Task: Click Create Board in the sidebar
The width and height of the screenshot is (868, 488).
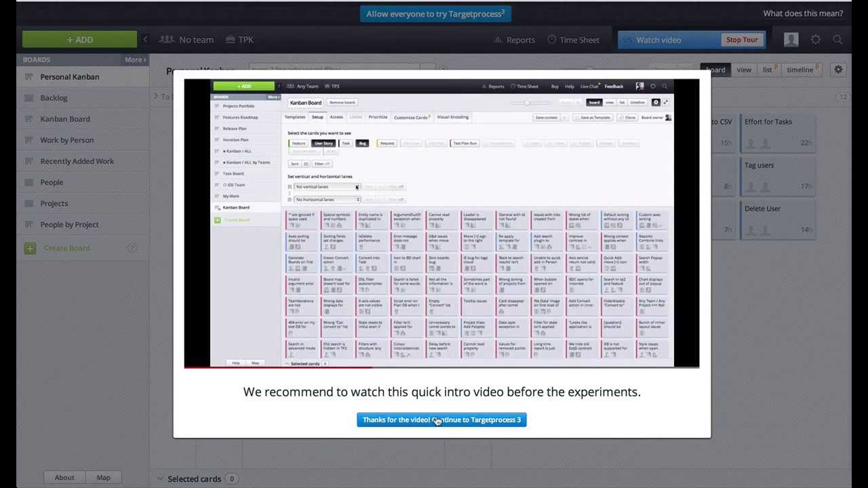Action: pos(66,248)
